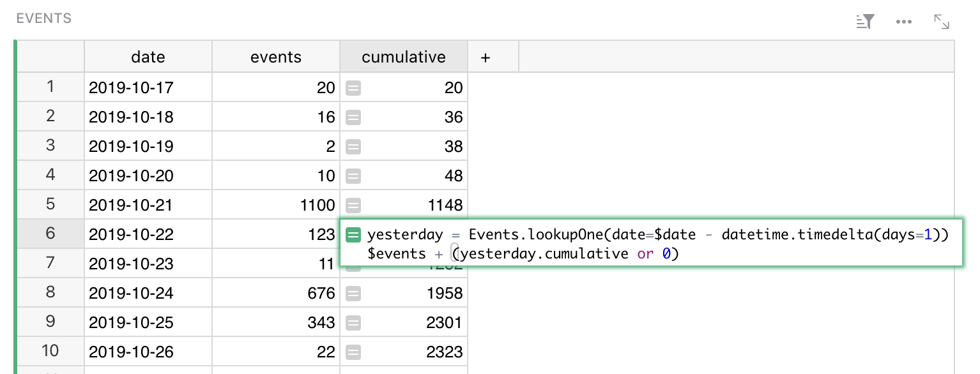The width and height of the screenshot is (980, 374).
Task: Open the sort and filter icon
Action: coord(865,22)
